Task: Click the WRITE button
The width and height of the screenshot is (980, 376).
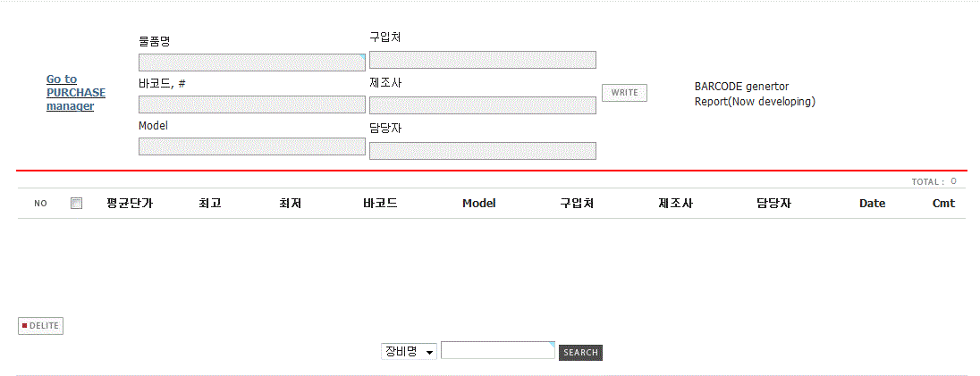Action: pyautogui.click(x=624, y=93)
